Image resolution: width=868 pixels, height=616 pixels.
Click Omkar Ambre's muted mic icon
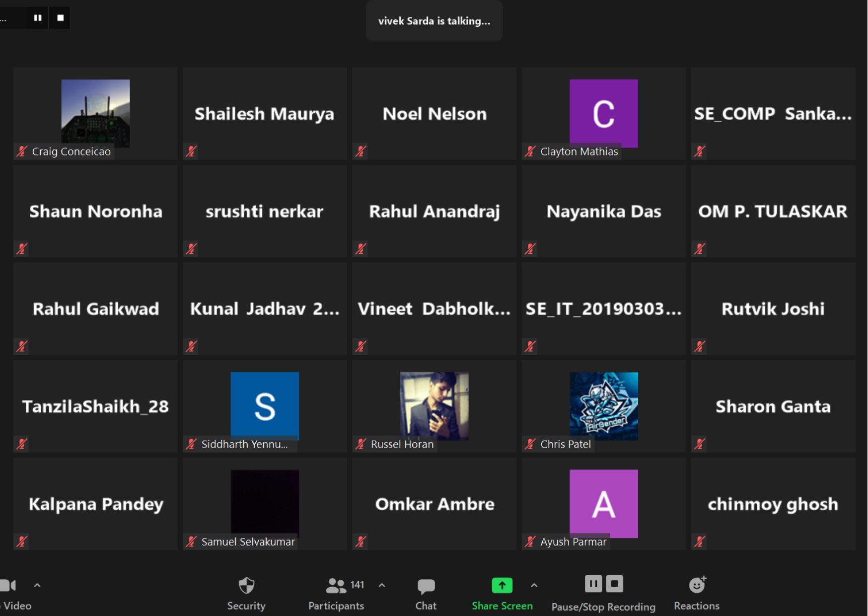[x=361, y=541]
